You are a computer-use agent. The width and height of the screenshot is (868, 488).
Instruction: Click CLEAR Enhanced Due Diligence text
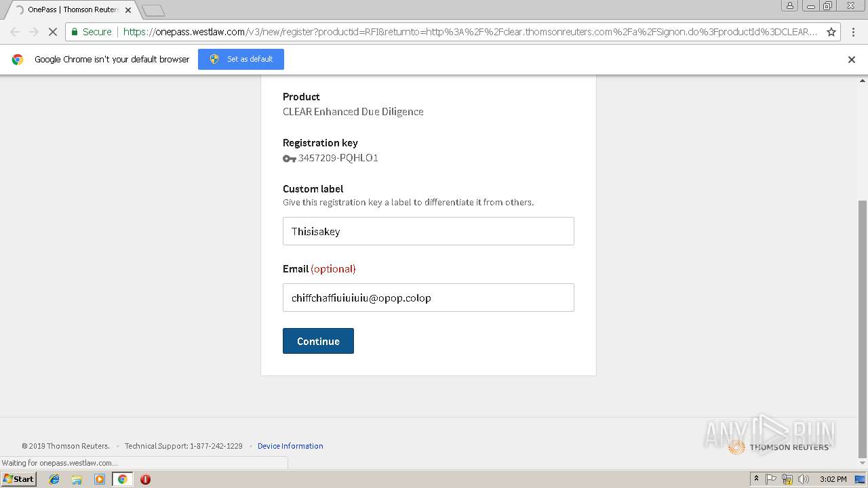point(353,112)
